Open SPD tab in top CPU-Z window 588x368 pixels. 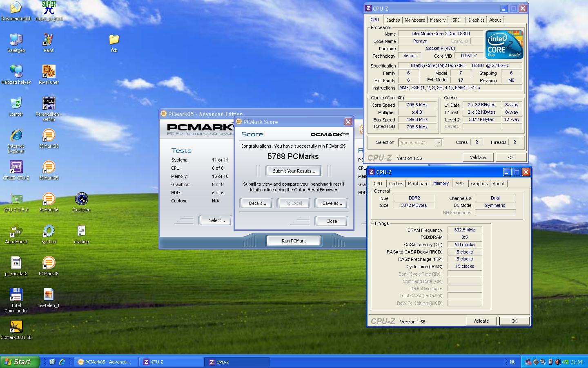pyautogui.click(x=457, y=20)
